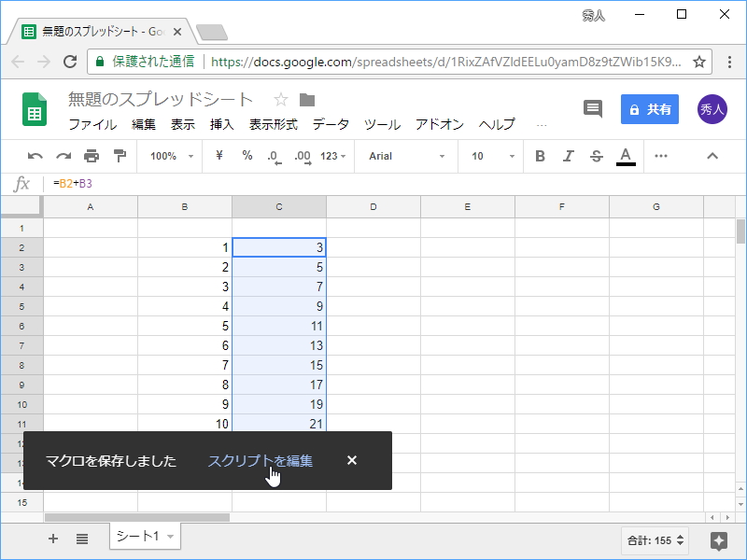Screen dimensions: 747x560
Task: Rename the 無題のスプレッドシート title
Action: pyautogui.click(x=161, y=99)
